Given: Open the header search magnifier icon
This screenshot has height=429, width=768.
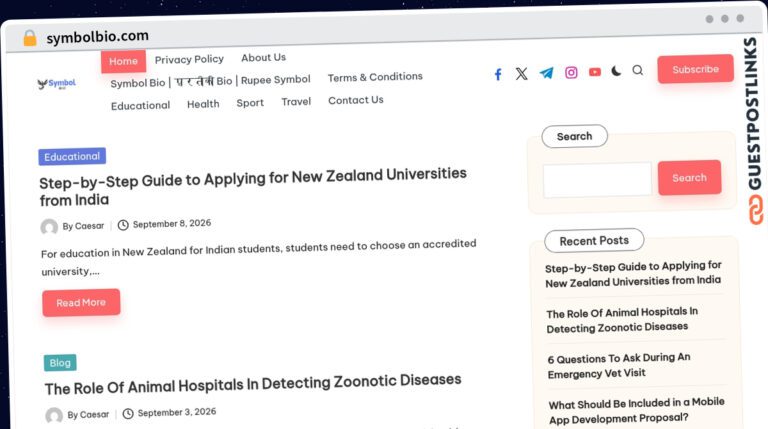Looking at the screenshot, I should 638,70.
